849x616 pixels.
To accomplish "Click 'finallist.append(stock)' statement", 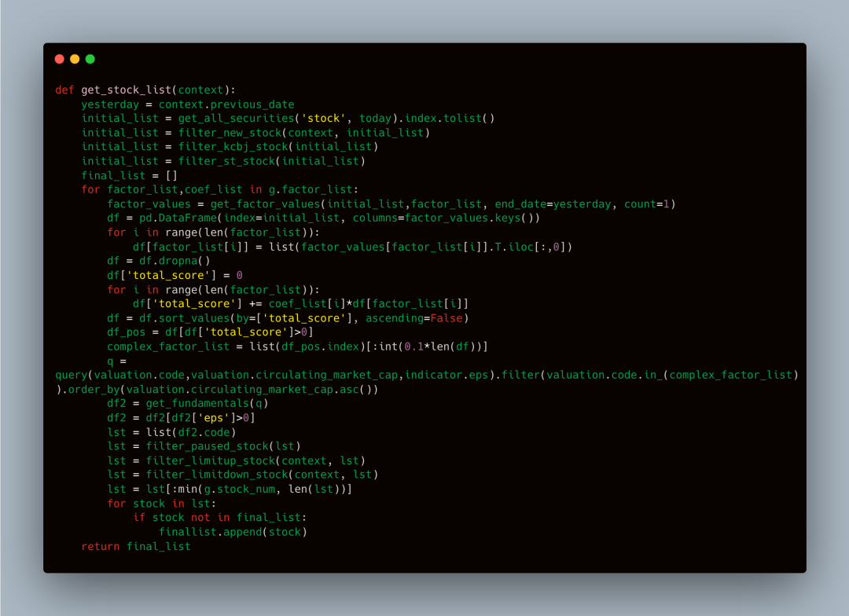I will (x=233, y=532).
